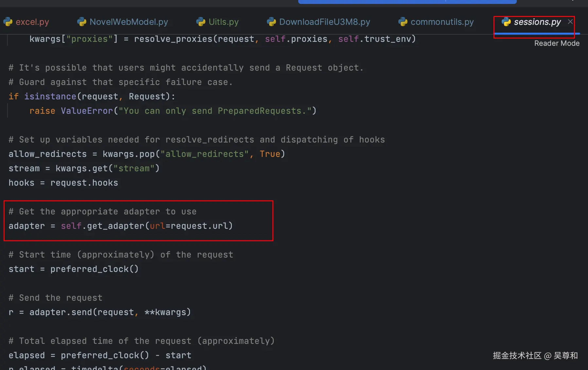Click the Python icon on sessions.py tab
The height and width of the screenshot is (370, 588).
(506, 22)
